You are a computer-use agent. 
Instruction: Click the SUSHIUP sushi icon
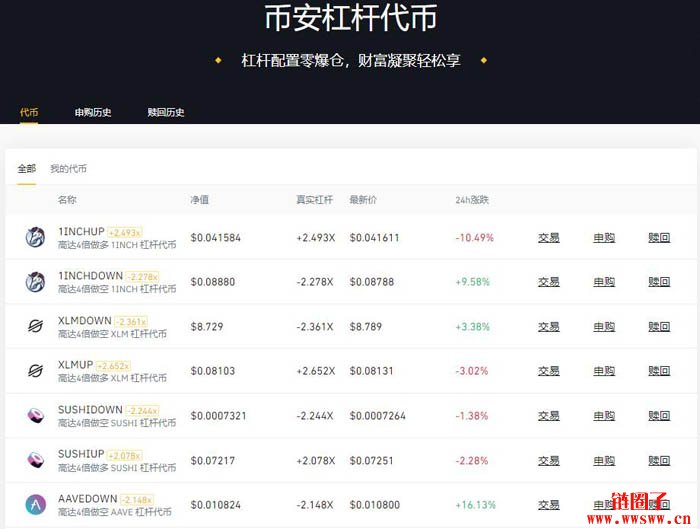point(35,460)
